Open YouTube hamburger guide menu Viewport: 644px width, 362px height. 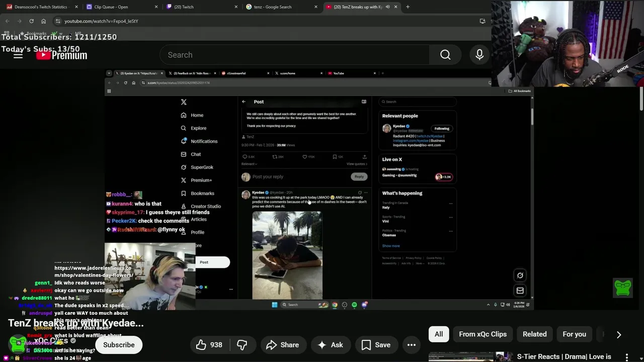(18, 55)
